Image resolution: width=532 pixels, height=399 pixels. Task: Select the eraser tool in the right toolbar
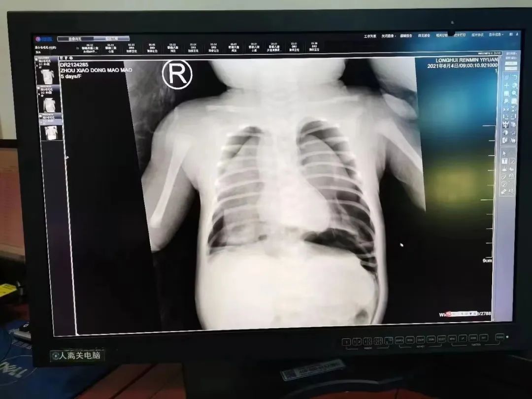[x=504, y=192]
